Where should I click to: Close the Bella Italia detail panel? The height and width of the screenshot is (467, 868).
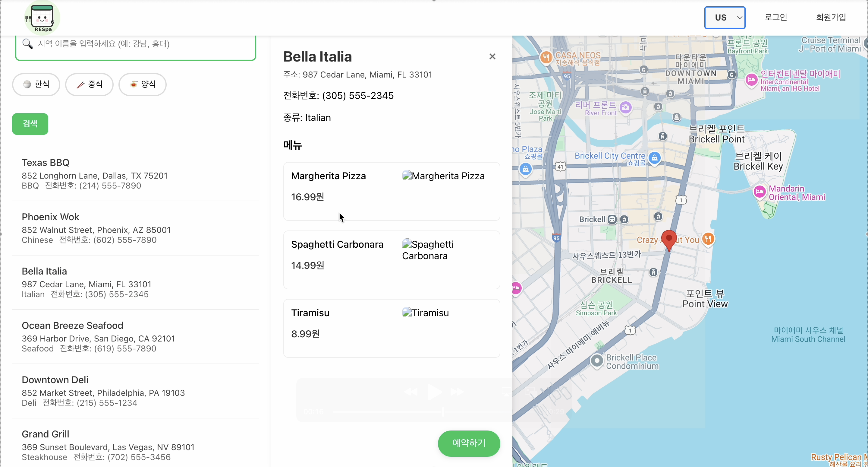pos(492,57)
